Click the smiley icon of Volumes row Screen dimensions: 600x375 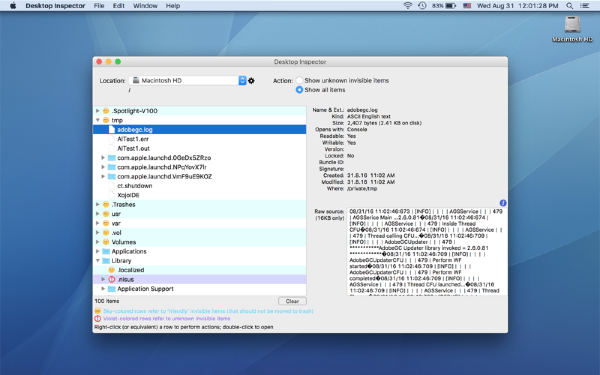(x=106, y=242)
